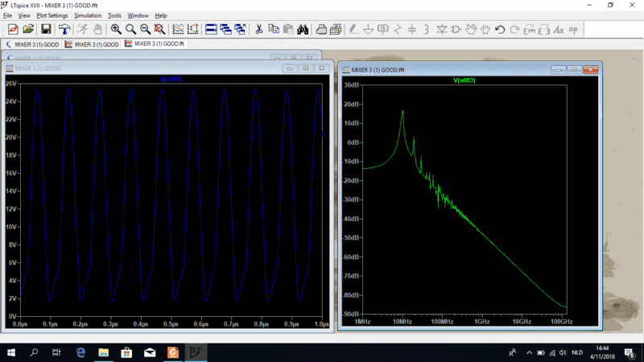This screenshot has height=362, width=644.
Task: Select the Zoom In magnifier tool
Action: 117,30
